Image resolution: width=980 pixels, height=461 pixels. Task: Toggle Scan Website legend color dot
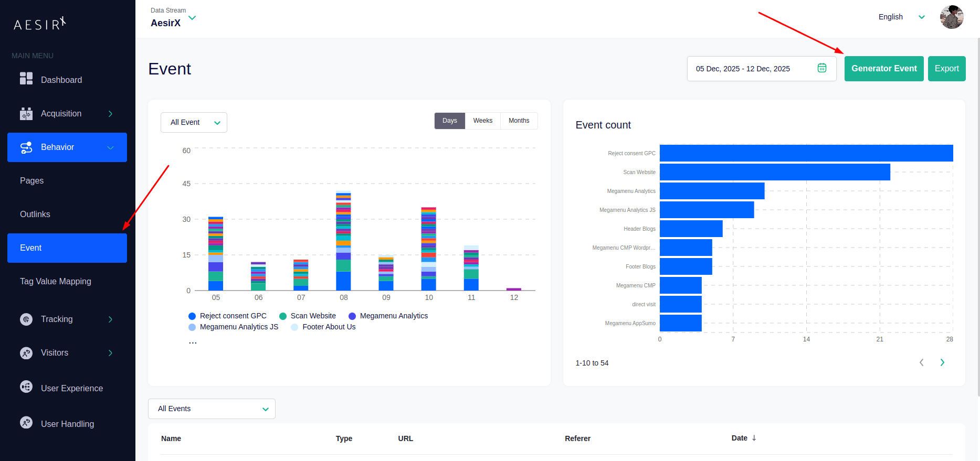click(x=283, y=316)
